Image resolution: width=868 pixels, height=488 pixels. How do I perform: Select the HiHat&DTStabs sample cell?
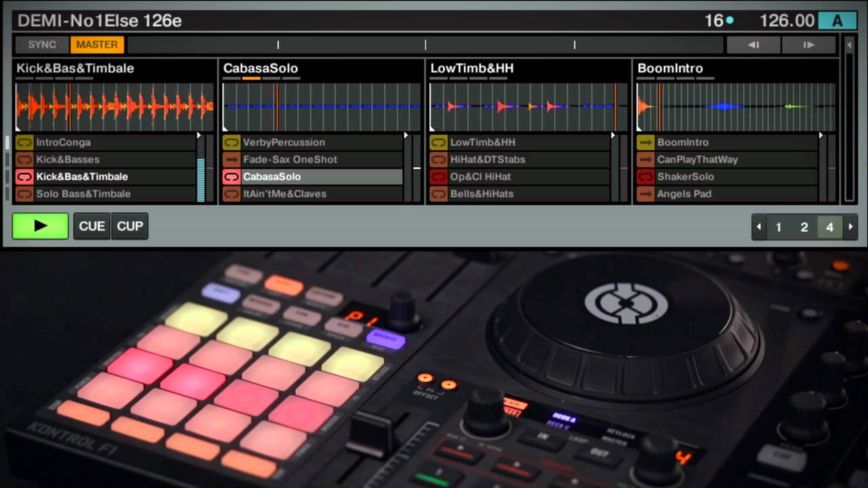(520, 159)
